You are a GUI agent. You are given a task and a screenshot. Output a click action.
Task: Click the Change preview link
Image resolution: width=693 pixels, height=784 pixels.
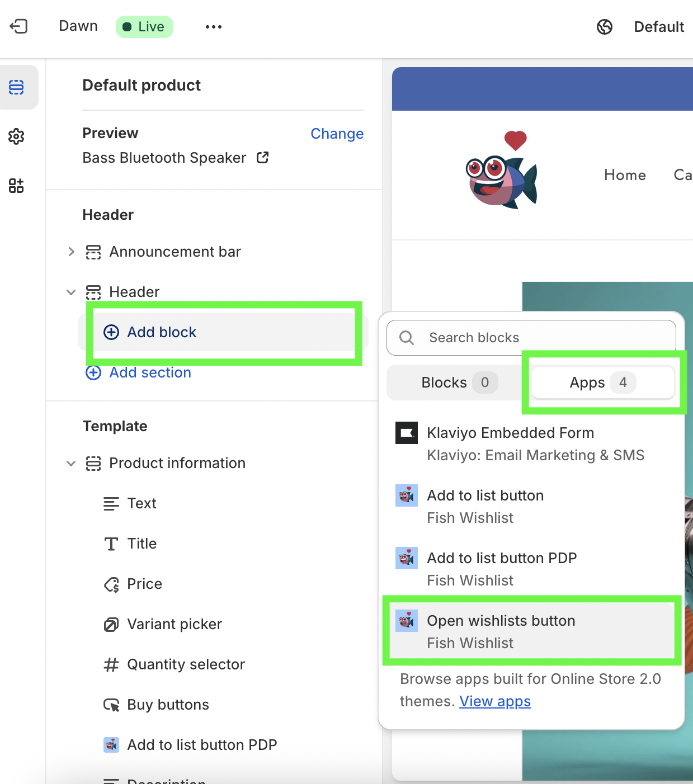337,134
